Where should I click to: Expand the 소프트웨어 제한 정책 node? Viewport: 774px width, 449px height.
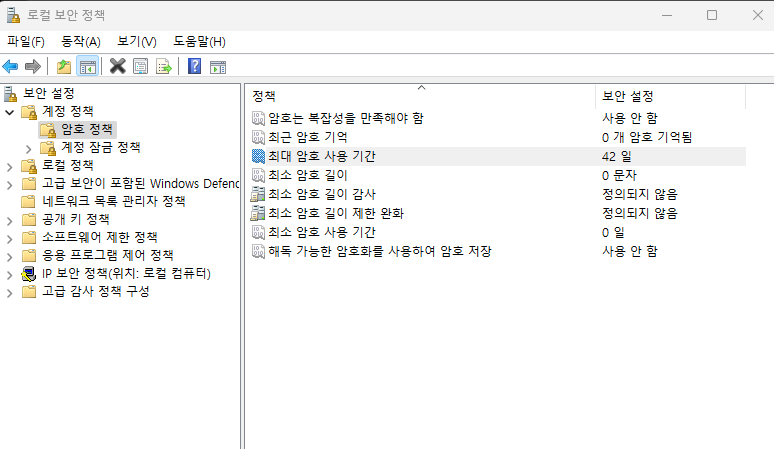(x=9, y=239)
